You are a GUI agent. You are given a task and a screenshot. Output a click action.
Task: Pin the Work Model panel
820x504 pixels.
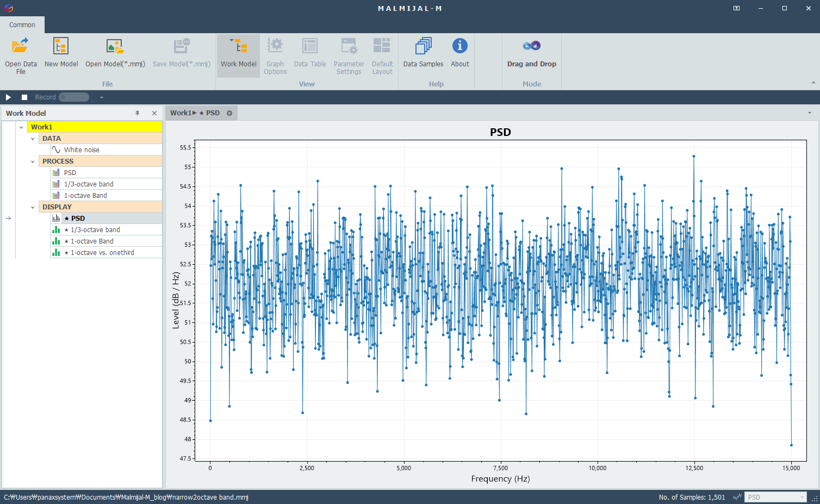(x=138, y=113)
